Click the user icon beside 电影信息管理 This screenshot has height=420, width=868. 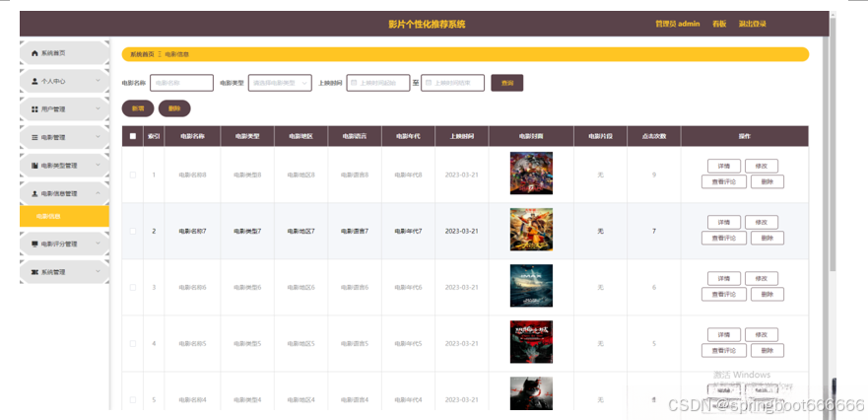click(x=34, y=194)
